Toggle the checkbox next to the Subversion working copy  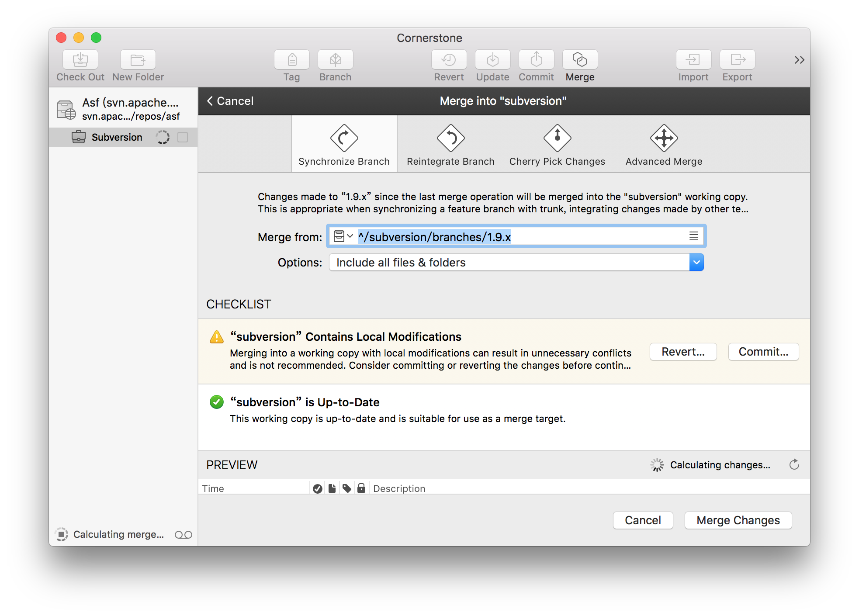pyautogui.click(x=183, y=137)
